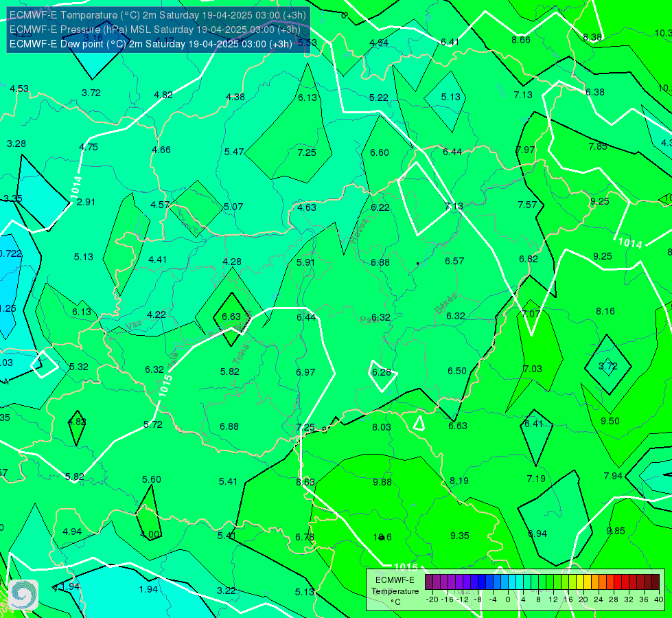Click the 8.66 temperature value

point(521,40)
